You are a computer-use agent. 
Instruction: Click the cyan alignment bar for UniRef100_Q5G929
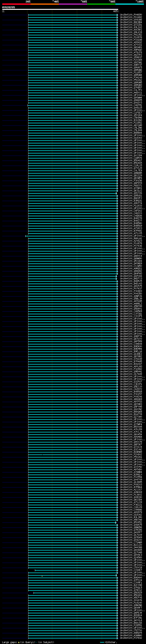click(76, 593)
